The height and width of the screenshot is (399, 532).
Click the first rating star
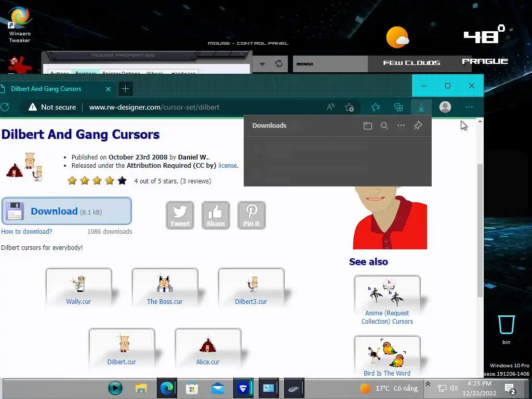pos(72,180)
